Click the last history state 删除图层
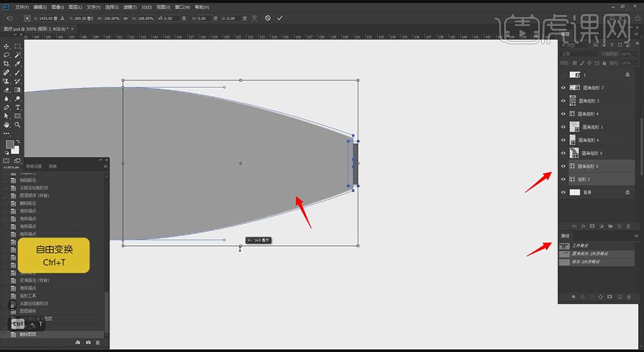 tap(53, 334)
